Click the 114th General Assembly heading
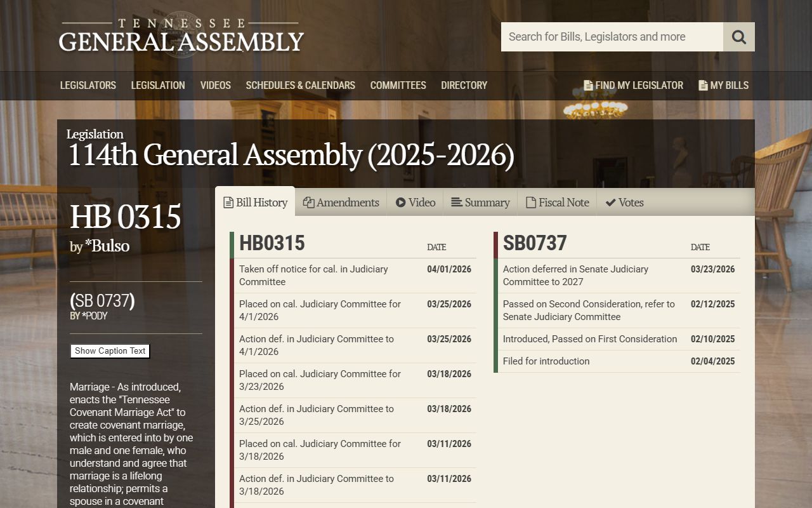The width and height of the screenshot is (812, 508). coord(291,156)
